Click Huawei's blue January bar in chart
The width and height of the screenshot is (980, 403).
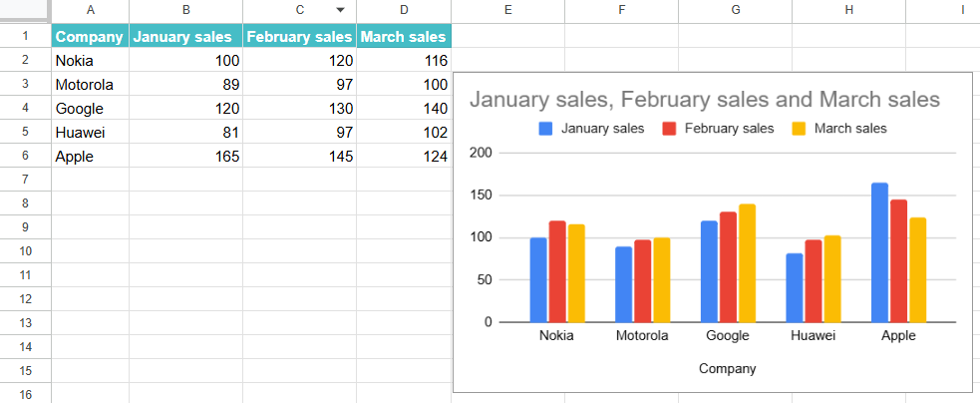pos(795,288)
